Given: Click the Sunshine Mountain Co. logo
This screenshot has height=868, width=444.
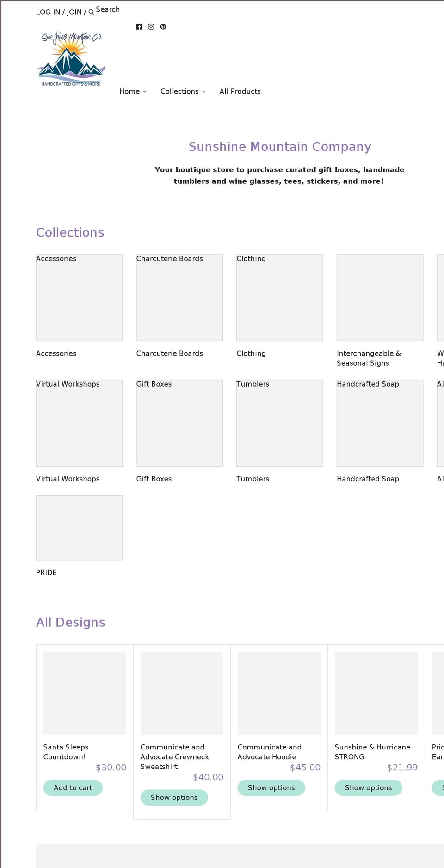Looking at the screenshot, I should click(x=71, y=58).
